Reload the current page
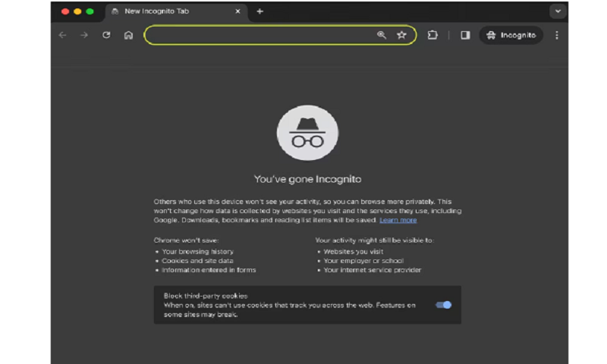 coord(106,35)
